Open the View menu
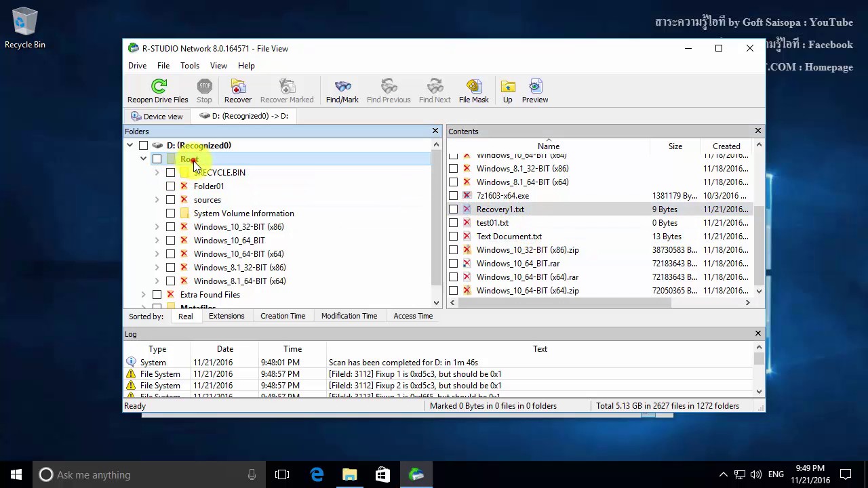The width and height of the screenshot is (868, 488). [x=218, y=65]
